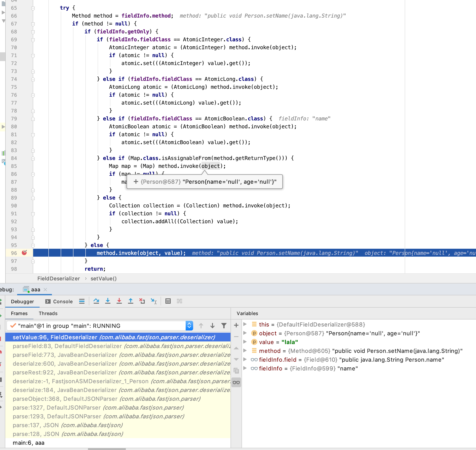The image size is (476, 450).
Task: Click the move watch down triangle
Action: pyautogui.click(x=236, y=359)
